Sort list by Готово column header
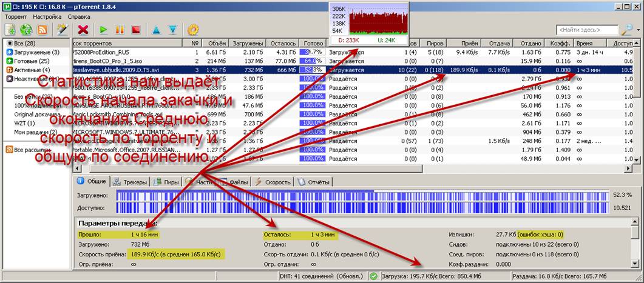The height and width of the screenshot is (283, 644). pyautogui.click(x=313, y=43)
